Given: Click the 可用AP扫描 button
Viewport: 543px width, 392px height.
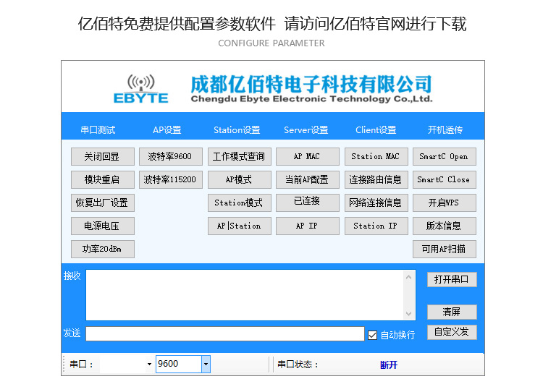Looking at the screenshot, I should pyautogui.click(x=445, y=249).
